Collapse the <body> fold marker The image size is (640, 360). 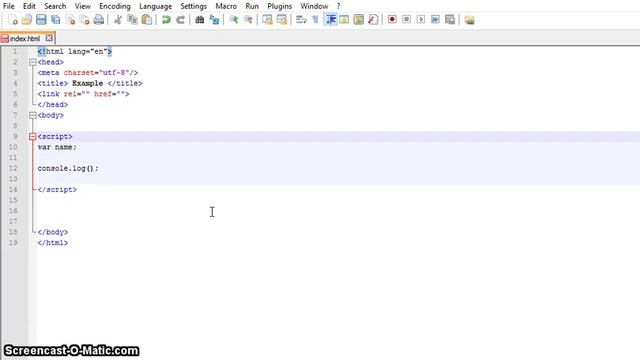(x=33, y=116)
